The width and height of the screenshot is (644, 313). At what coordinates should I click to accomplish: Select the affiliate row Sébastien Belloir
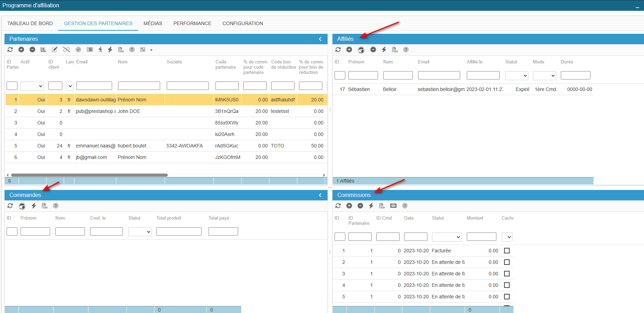[x=463, y=89]
